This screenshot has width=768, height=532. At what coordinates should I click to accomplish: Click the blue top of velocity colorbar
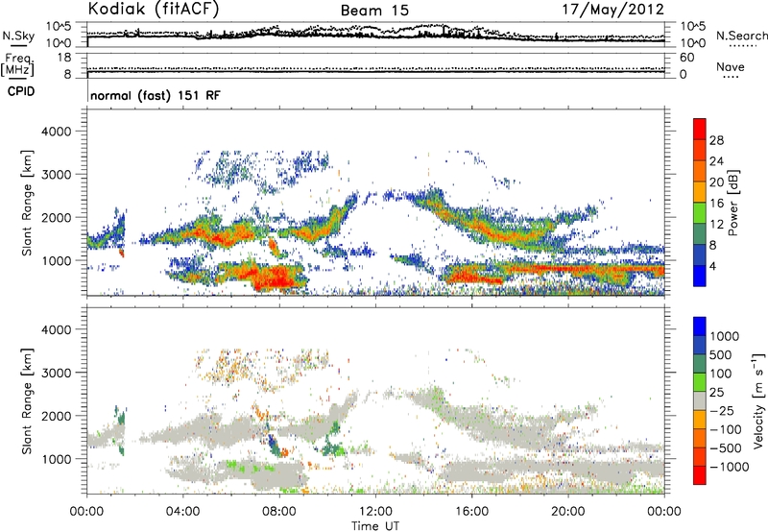[700, 326]
